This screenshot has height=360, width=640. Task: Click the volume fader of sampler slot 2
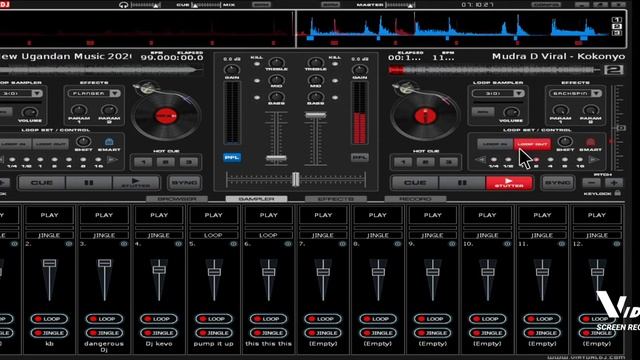[49, 263]
